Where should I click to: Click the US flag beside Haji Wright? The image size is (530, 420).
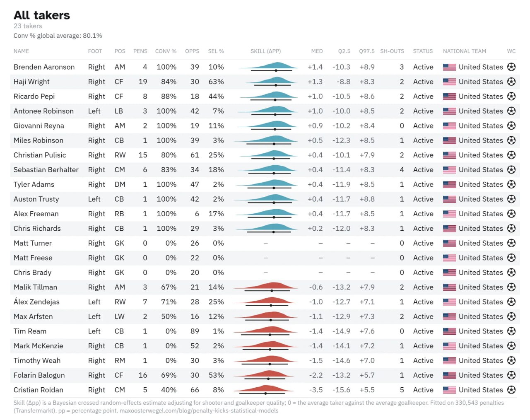click(x=449, y=82)
